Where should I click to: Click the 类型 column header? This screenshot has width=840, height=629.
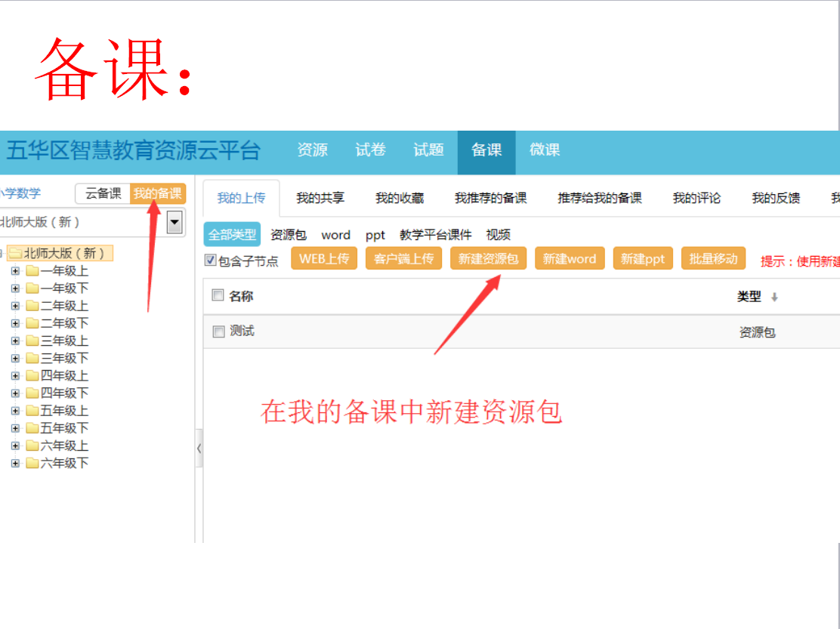(749, 297)
